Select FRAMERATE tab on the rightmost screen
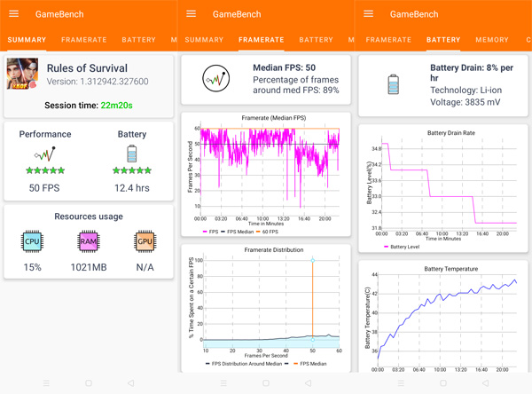 (387, 40)
